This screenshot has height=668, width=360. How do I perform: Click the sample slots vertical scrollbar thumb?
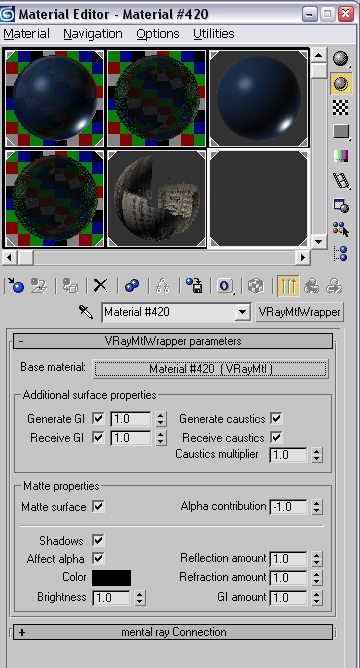319,70
